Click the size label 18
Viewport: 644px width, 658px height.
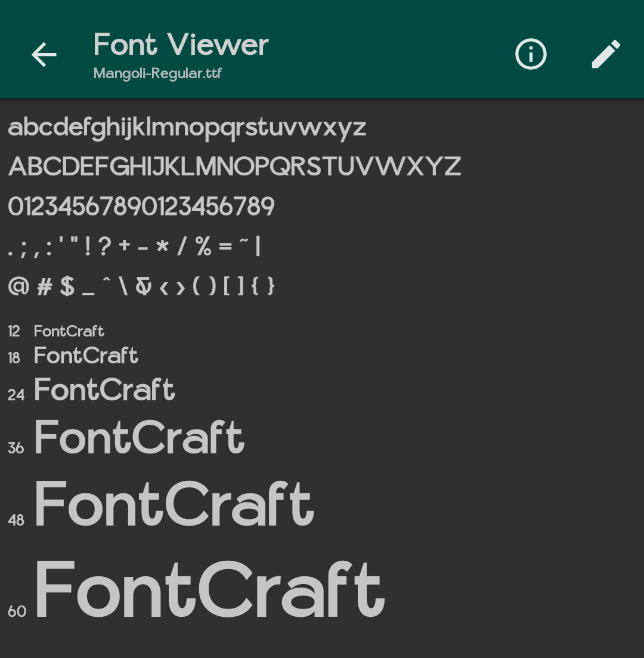point(14,358)
